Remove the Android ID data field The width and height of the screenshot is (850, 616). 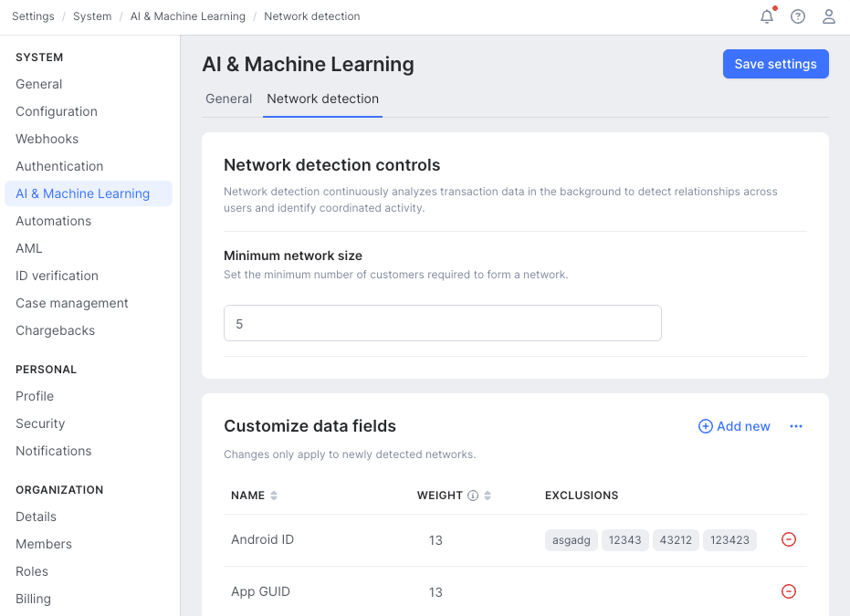pos(789,539)
